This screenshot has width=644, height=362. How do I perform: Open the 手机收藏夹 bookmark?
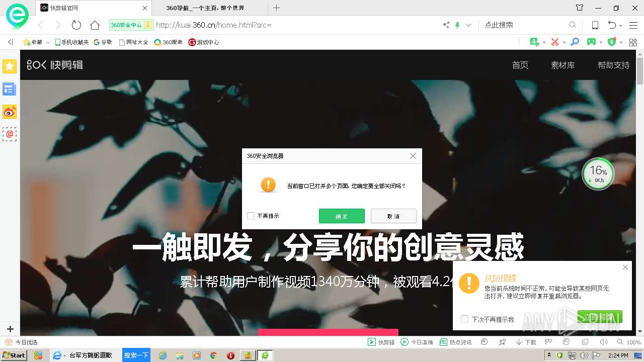72,42
